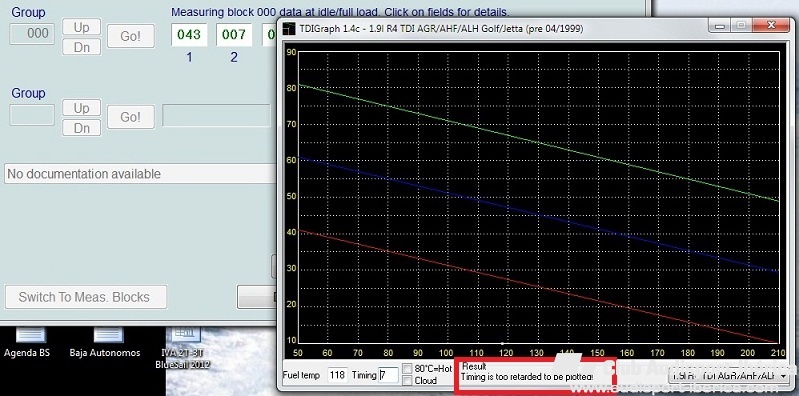Maximize the TDIGraph window

coord(741,25)
